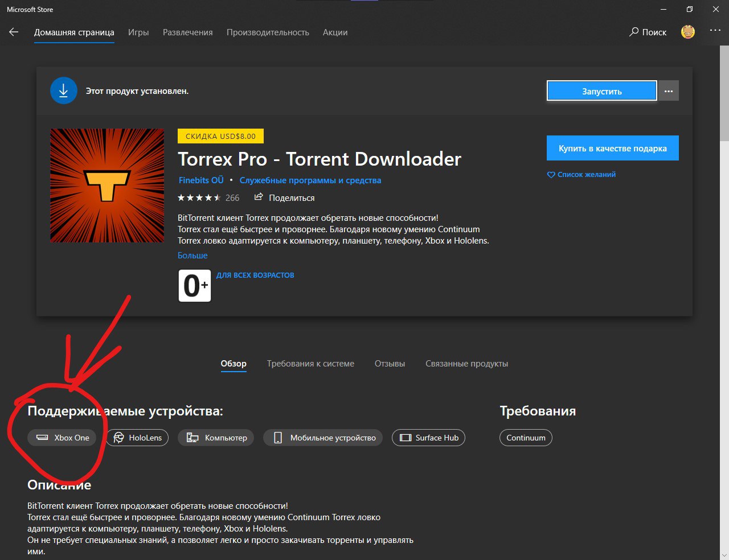
Task: Click the Этот продукт установлен text
Action: (x=137, y=91)
